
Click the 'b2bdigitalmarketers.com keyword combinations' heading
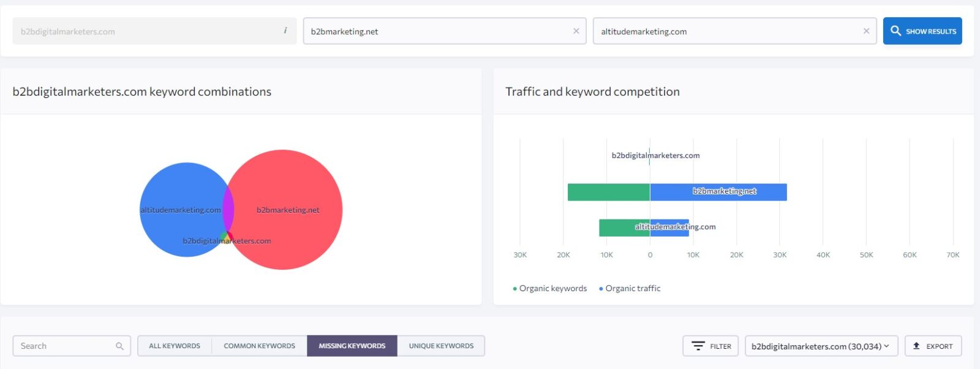(141, 92)
